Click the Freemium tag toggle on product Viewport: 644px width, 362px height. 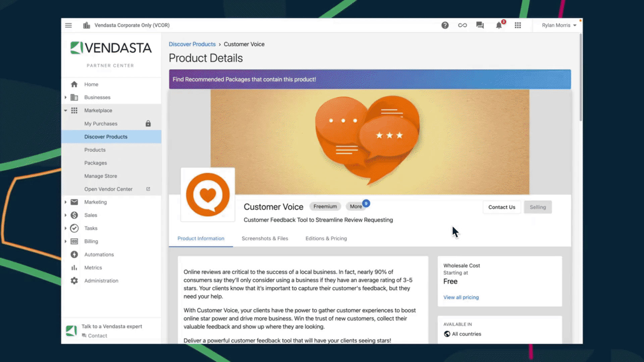click(x=325, y=206)
